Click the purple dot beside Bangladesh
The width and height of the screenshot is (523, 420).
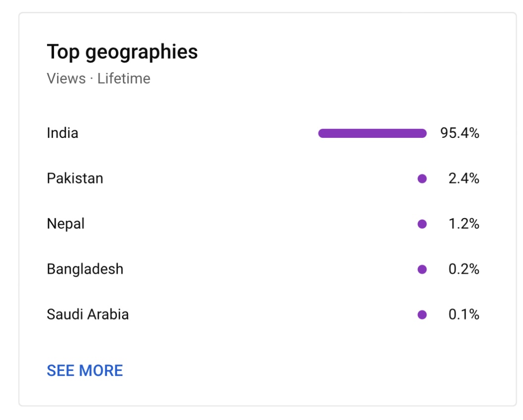(422, 269)
